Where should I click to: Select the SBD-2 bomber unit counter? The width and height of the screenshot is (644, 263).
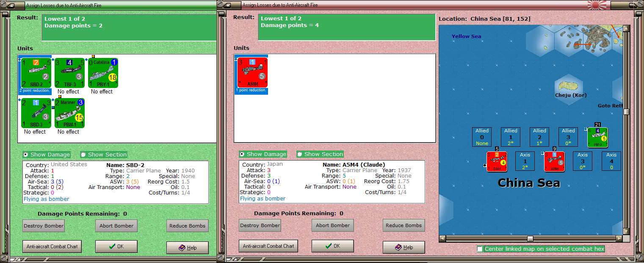(36, 73)
